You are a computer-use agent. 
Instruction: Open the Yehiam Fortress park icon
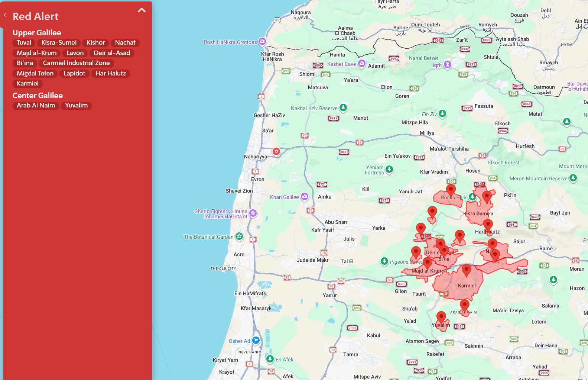[x=389, y=169]
